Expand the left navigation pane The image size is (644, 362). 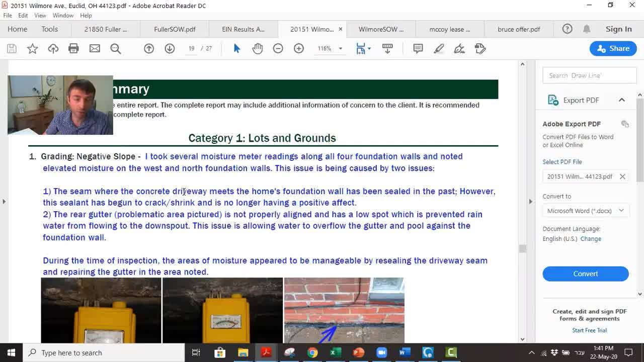[4, 202]
